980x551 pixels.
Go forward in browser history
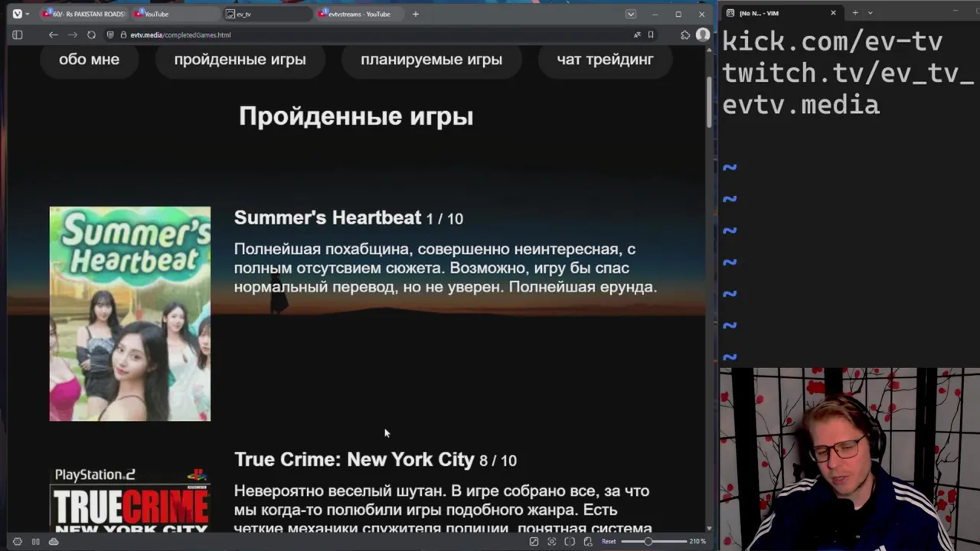tap(72, 34)
